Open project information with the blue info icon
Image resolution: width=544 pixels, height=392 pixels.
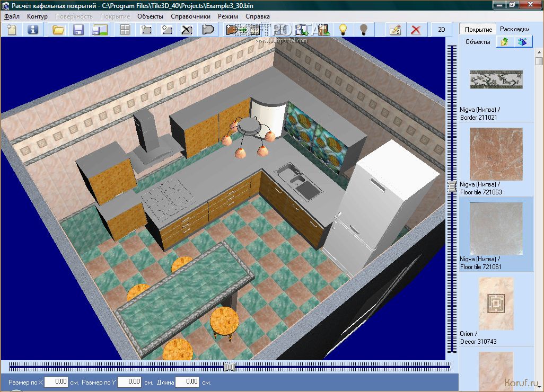(33, 30)
